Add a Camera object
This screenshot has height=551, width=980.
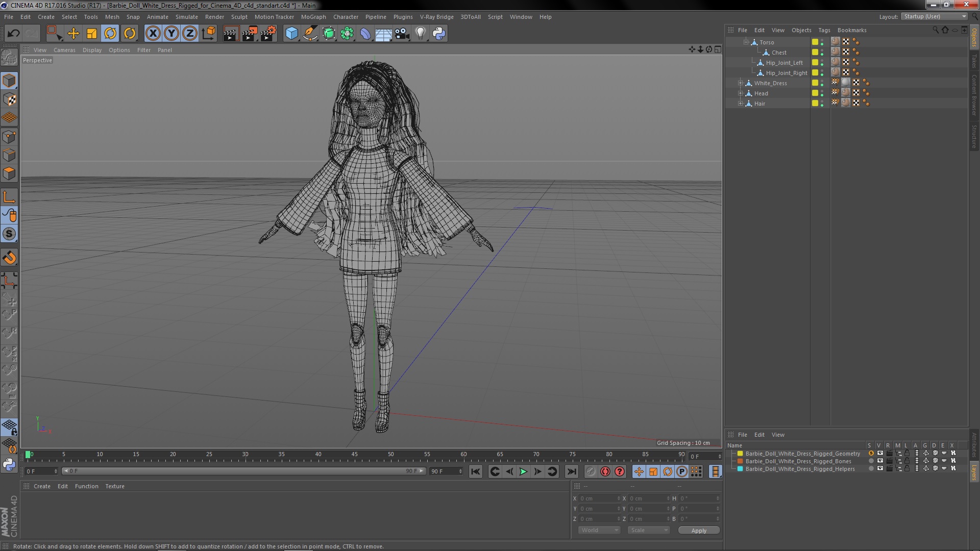pyautogui.click(x=402, y=34)
